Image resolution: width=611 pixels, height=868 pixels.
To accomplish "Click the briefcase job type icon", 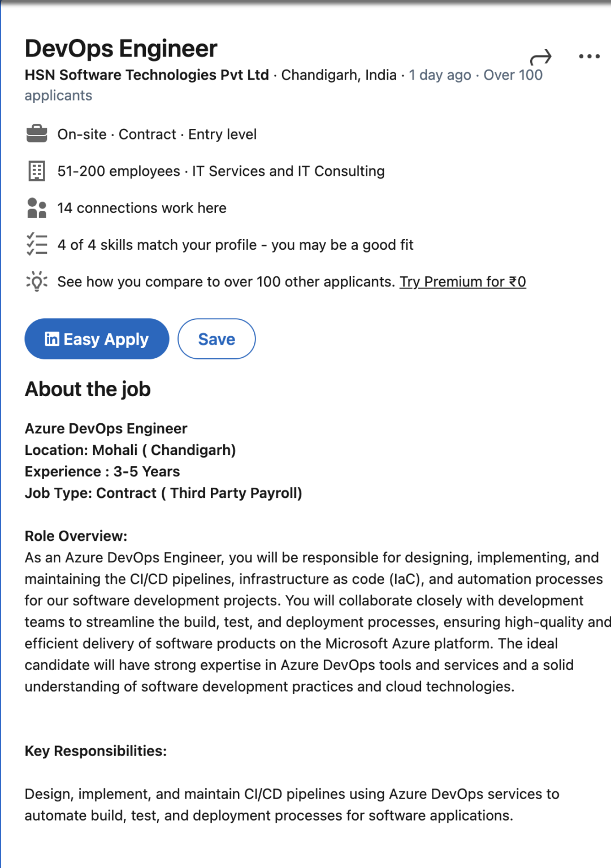I will [37, 134].
